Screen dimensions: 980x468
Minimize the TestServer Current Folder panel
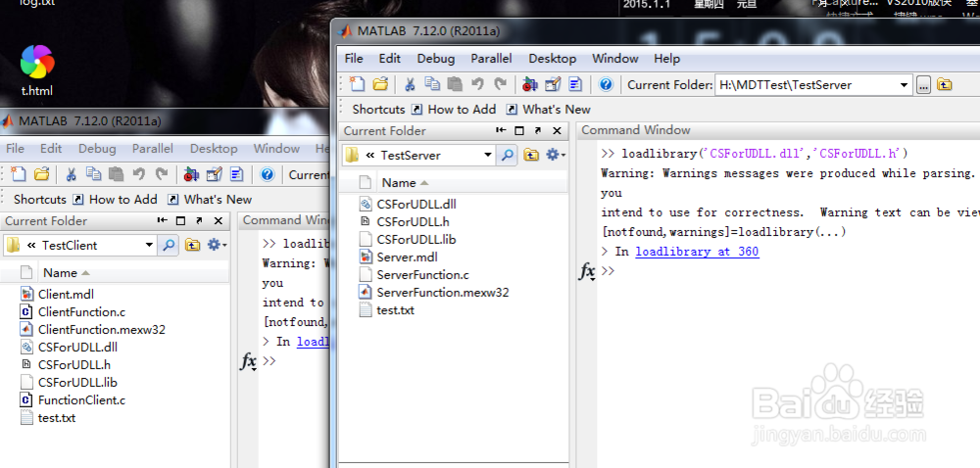[501, 130]
